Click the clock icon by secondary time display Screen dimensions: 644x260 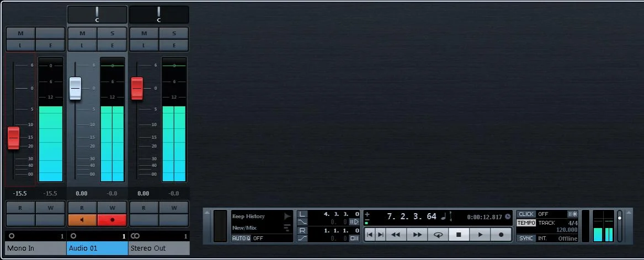tap(508, 216)
